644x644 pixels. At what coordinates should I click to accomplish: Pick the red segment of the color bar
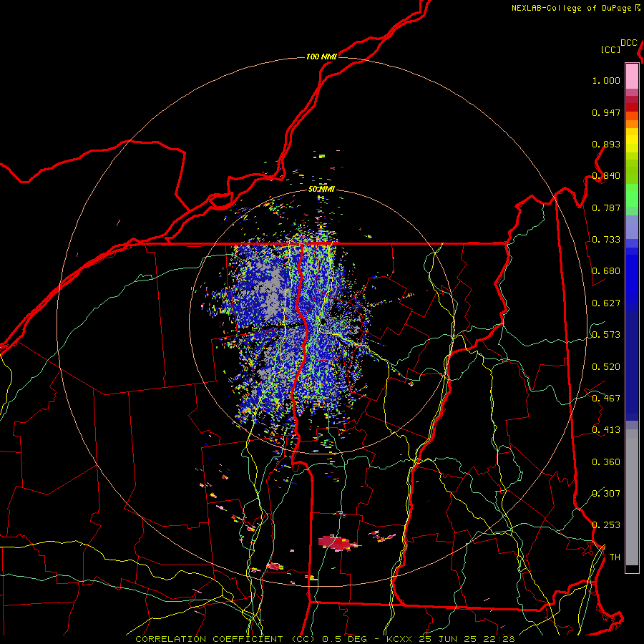pyautogui.click(x=632, y=107)
